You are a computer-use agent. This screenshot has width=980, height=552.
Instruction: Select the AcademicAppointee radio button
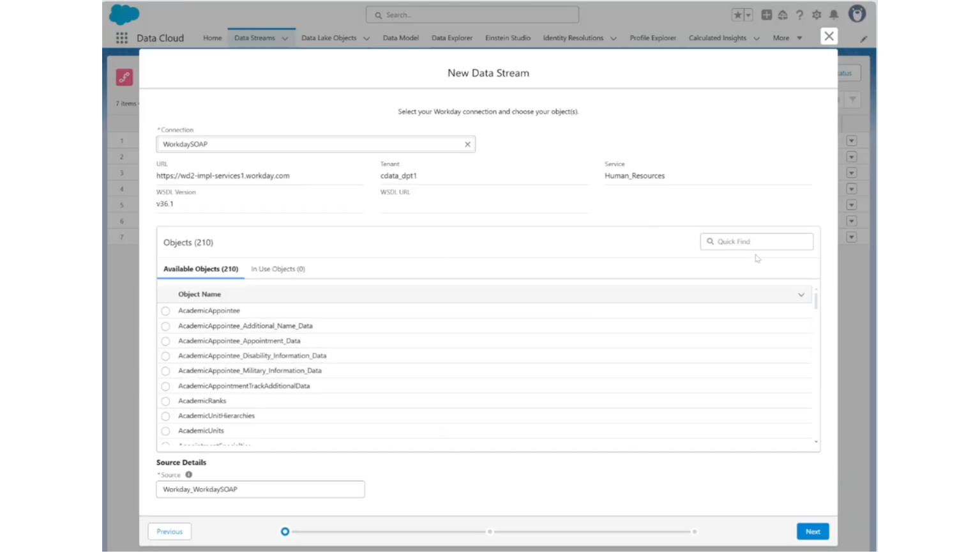tap(165, 311)
